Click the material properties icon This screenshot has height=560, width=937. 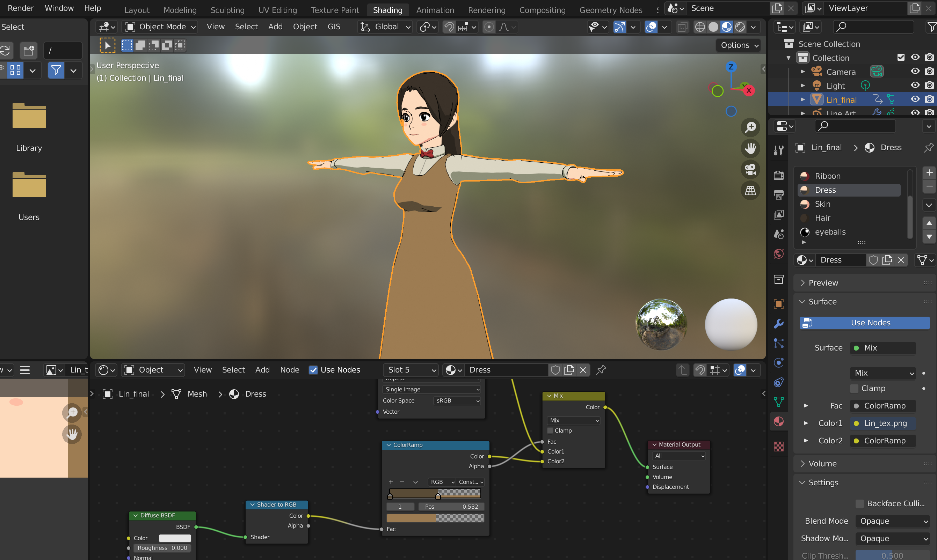coord(778,421)
